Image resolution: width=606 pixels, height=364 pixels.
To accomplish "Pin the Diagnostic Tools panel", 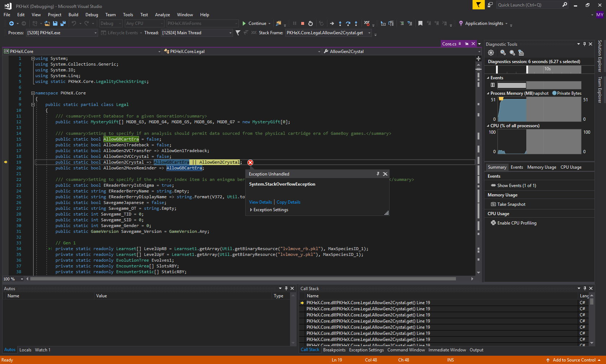I will coord(584,44).
